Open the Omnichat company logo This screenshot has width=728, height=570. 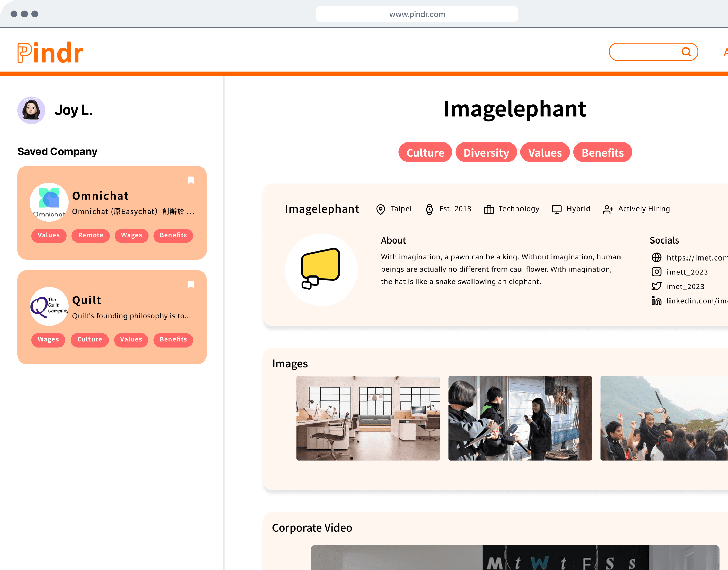tap(49, 202)
